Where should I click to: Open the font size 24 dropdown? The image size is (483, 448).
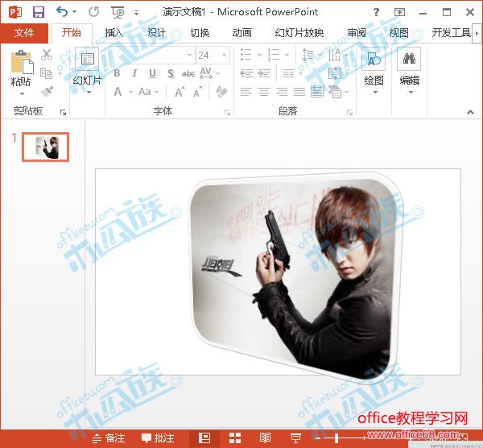225,55
